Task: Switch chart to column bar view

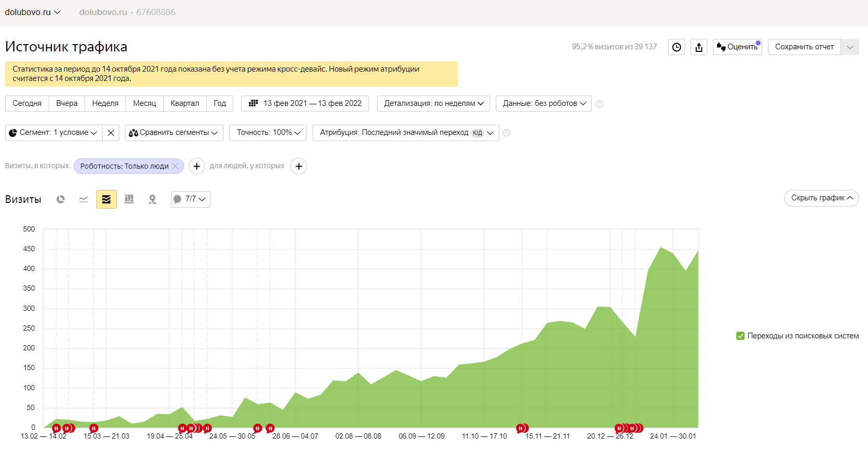Action: [129, 199]
